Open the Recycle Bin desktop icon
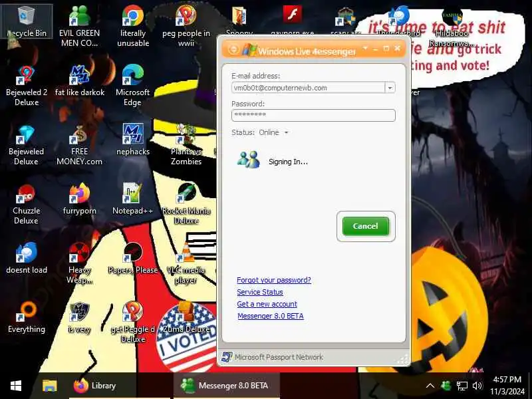 click(x=27, y=21)
